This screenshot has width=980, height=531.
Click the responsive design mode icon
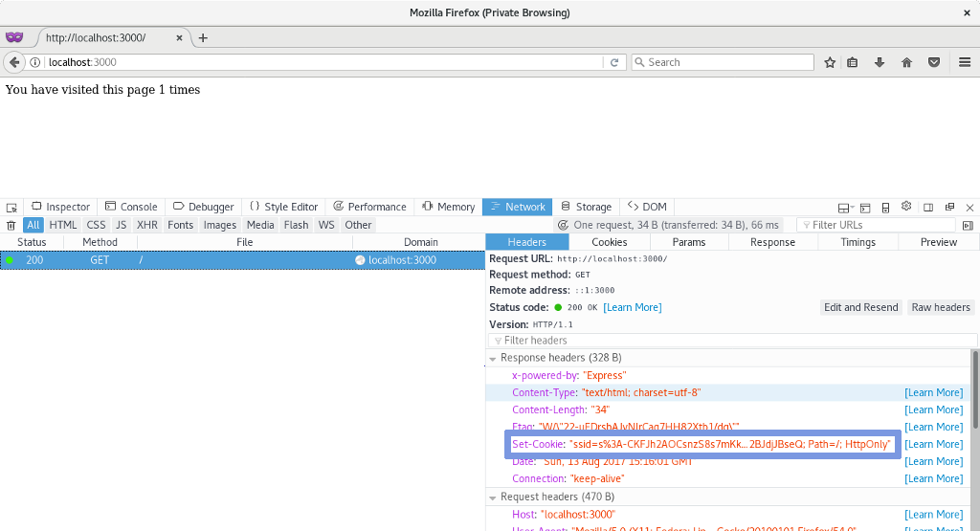point(886,207)
